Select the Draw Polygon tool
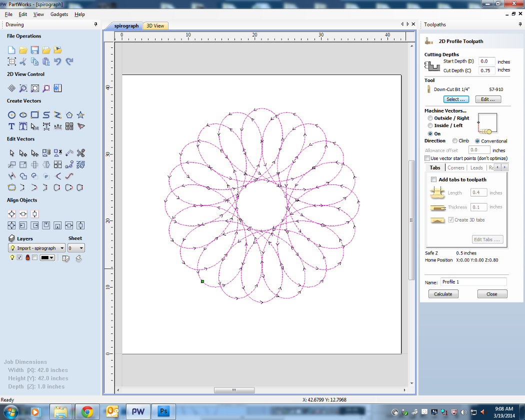 tap(69, 115)
